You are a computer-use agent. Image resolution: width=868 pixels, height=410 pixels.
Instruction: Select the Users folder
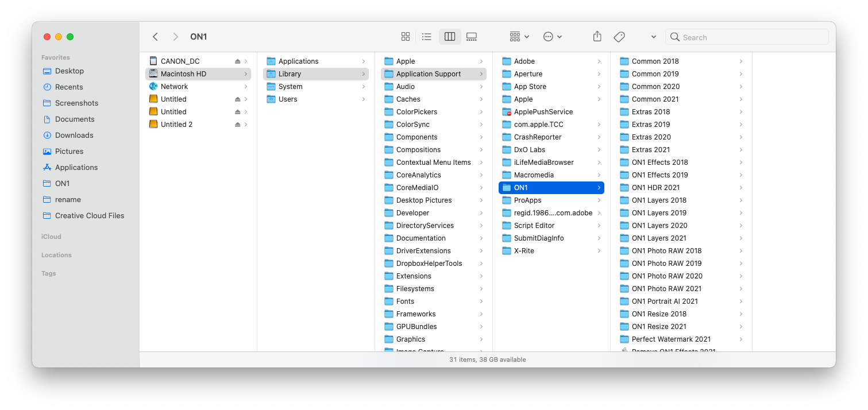pos(288,99)
